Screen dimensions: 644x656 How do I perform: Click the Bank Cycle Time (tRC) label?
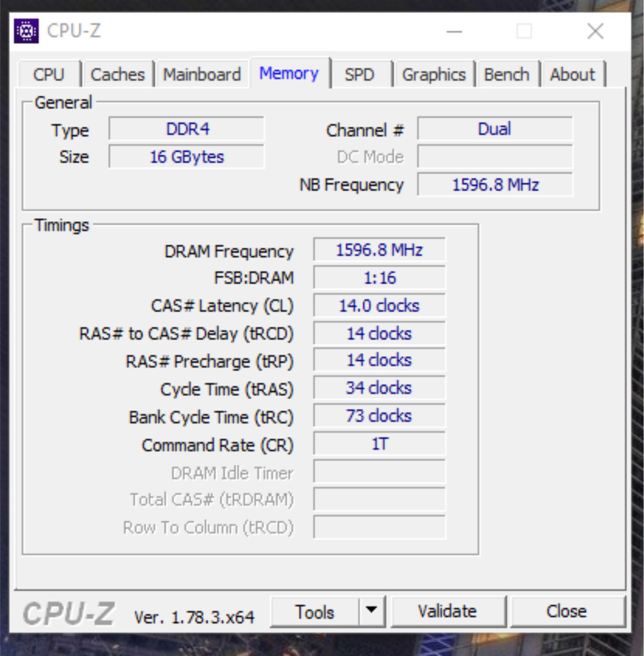(x=211, y=417)
